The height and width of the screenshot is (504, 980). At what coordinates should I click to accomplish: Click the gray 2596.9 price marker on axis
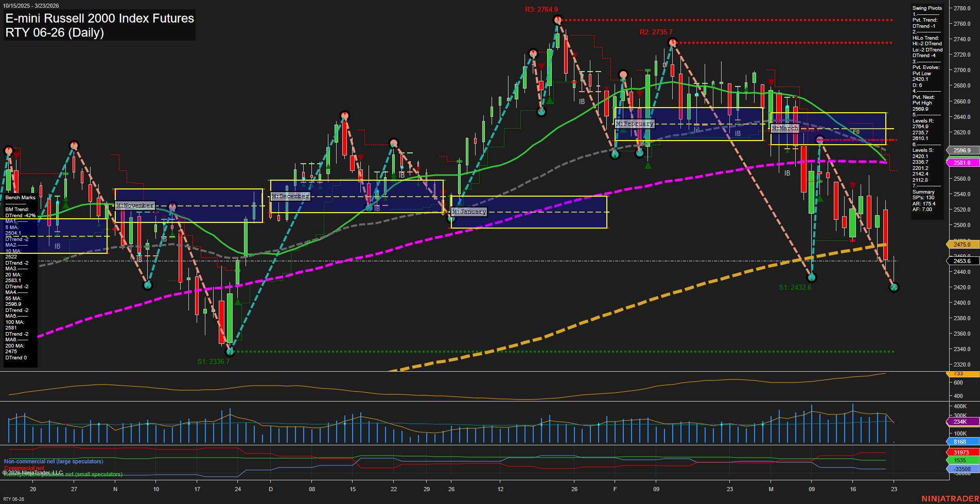coord(961,151)
